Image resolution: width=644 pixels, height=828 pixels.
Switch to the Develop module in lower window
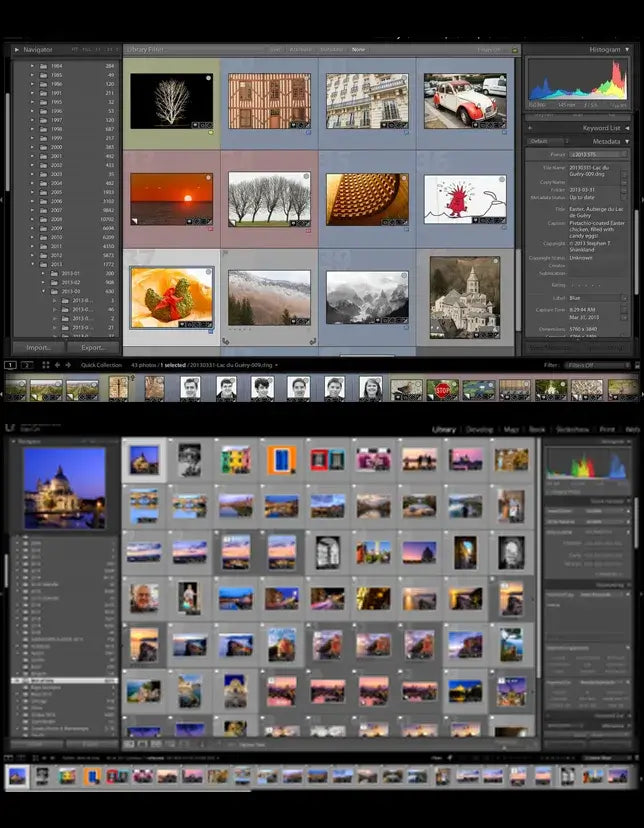point(479,429)
